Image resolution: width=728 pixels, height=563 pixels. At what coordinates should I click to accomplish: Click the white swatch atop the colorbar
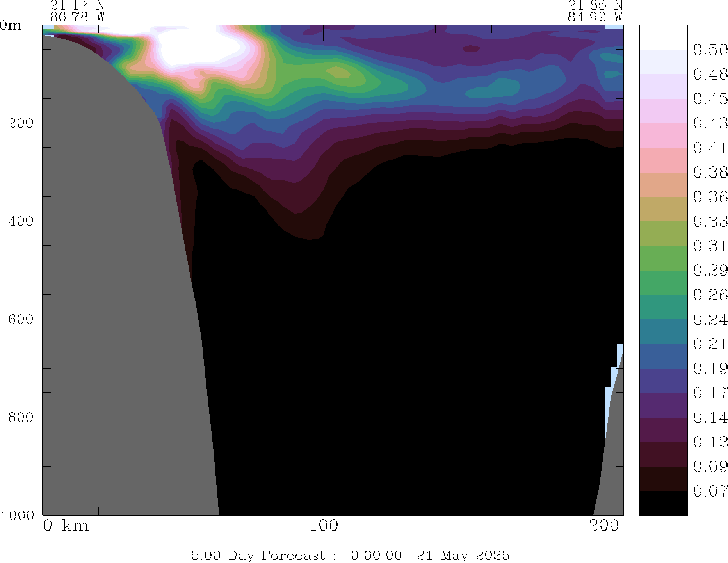pyautogui.click(x=663, y=37)
